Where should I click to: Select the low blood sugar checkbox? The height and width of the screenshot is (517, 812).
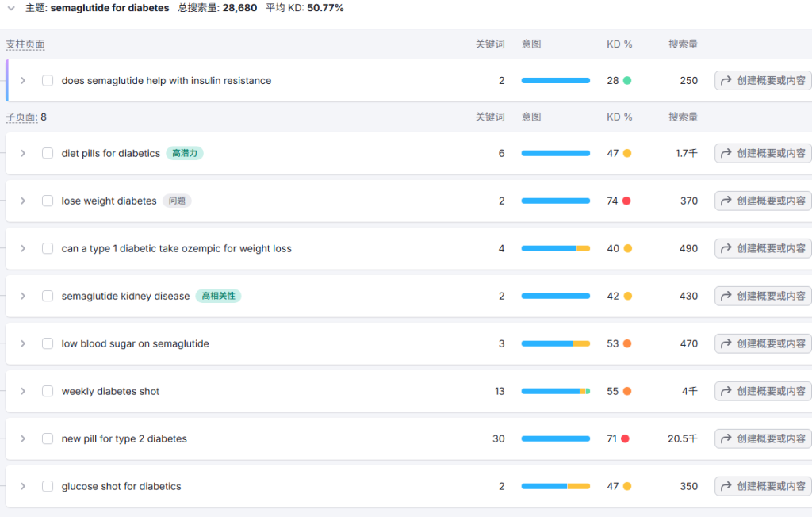48,343
